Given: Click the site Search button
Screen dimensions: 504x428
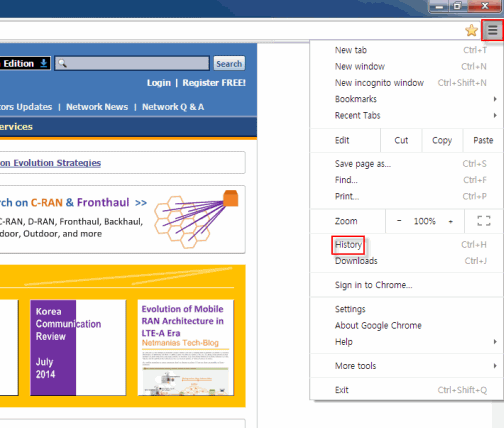Looking at the screenshot, I should (229, 63).
